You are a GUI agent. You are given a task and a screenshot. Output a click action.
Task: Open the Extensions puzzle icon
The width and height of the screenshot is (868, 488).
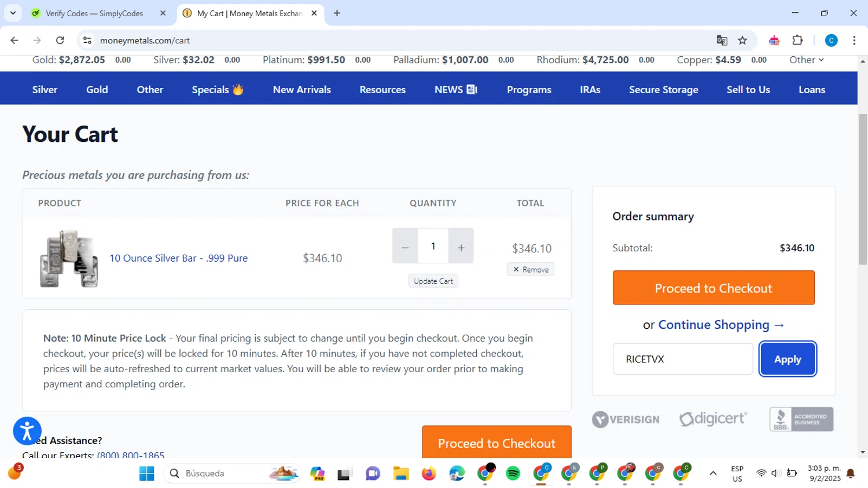pos(797,41)
